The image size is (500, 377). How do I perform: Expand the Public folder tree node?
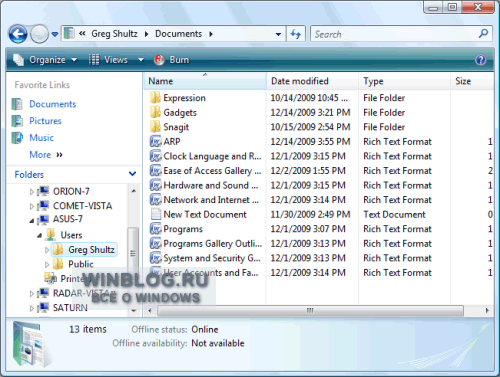[x=47, y=265]
